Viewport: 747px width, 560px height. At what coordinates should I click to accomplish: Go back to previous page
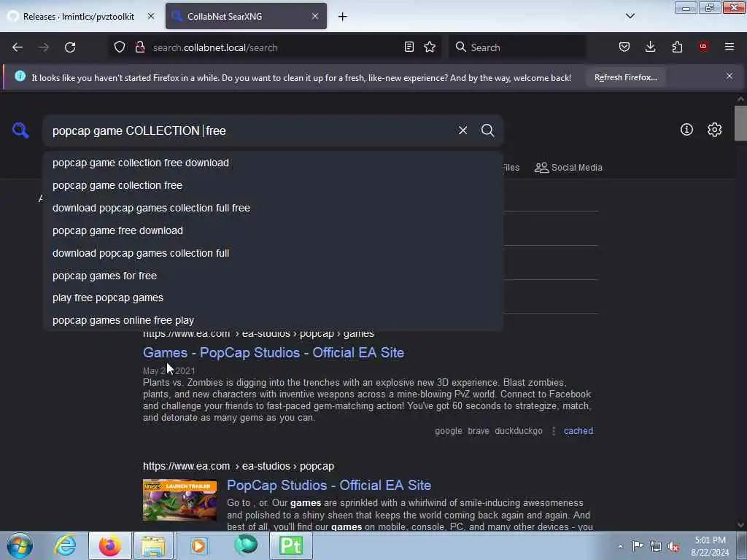coord(18,47)
